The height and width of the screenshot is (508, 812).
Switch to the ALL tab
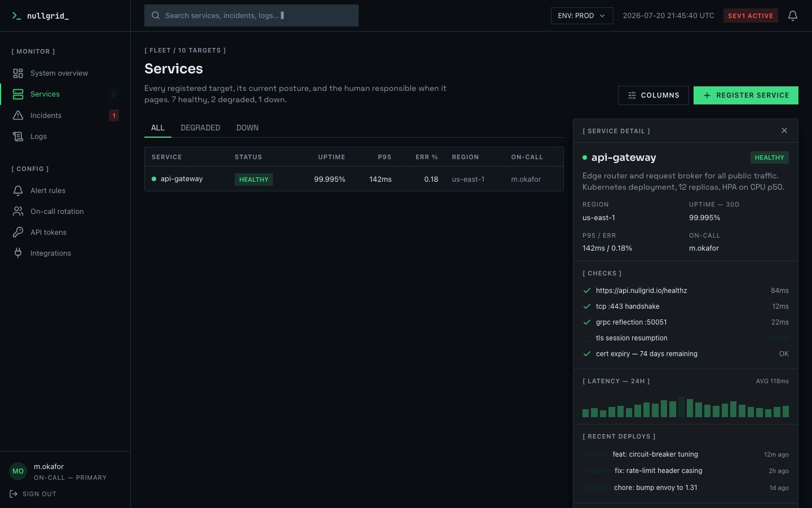(x=158, y=128)
